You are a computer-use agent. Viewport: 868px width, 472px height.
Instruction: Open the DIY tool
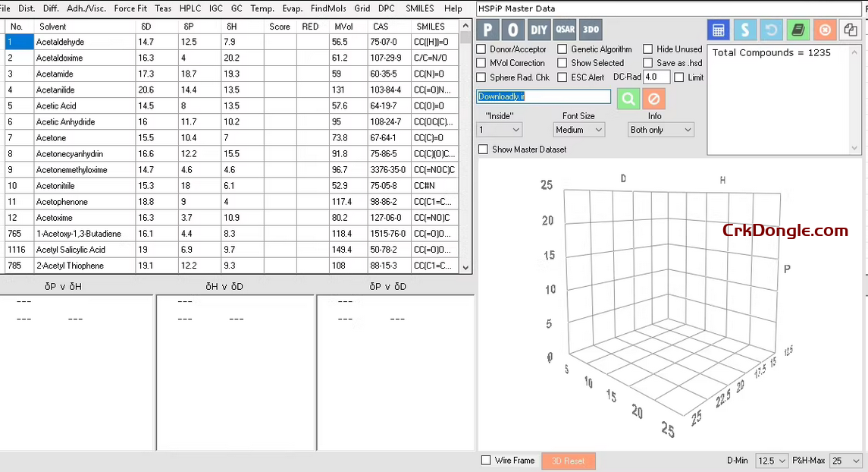pos(540,30)
